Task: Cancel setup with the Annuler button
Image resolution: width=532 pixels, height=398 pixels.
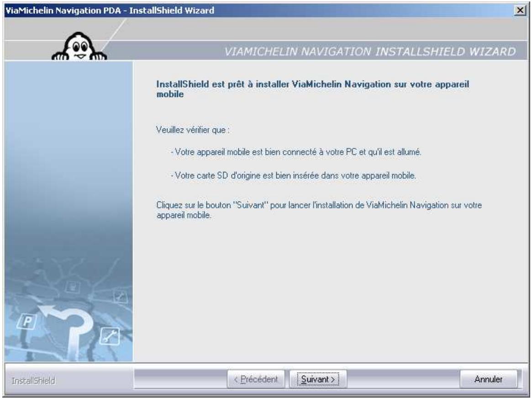Action: pos(489,379)
